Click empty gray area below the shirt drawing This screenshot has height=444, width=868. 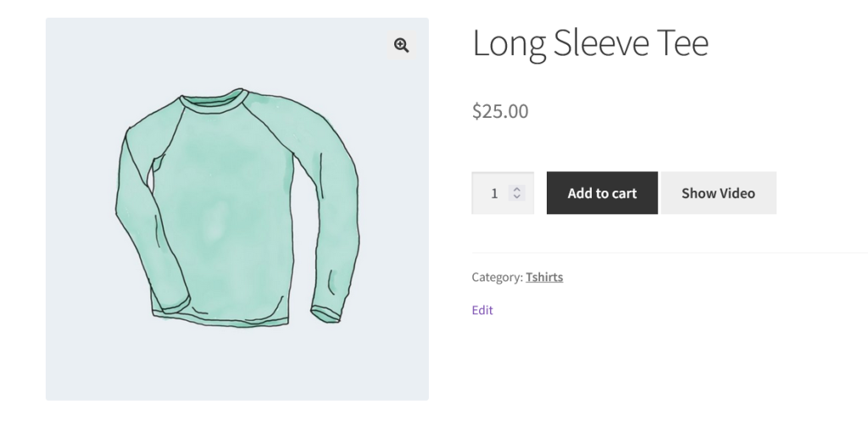click(236, 364)
